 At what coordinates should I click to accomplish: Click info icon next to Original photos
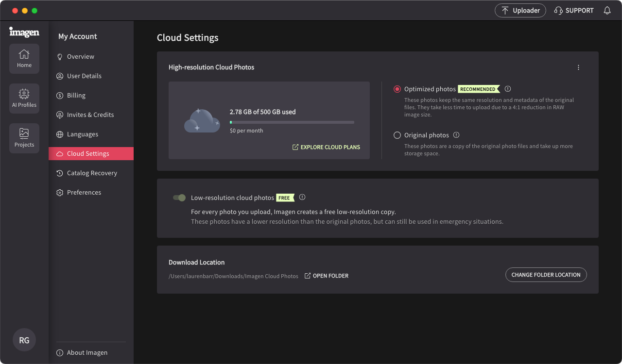(x=456, y=135)
